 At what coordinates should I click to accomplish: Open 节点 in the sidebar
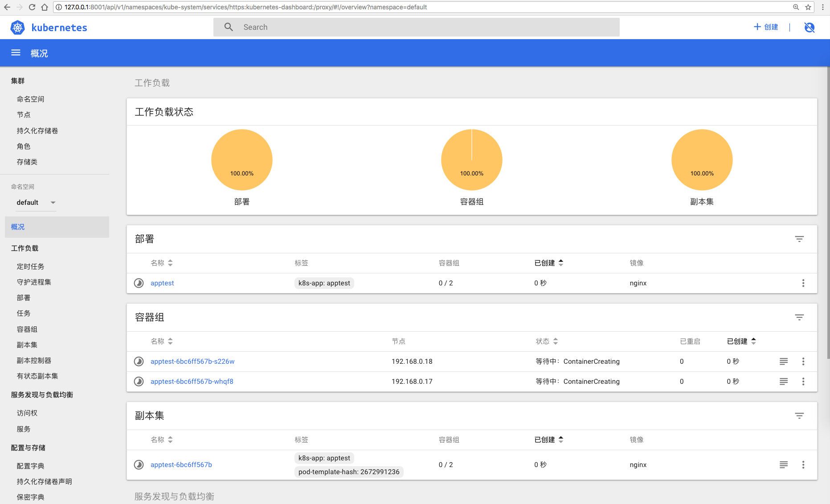coord(24,115)
